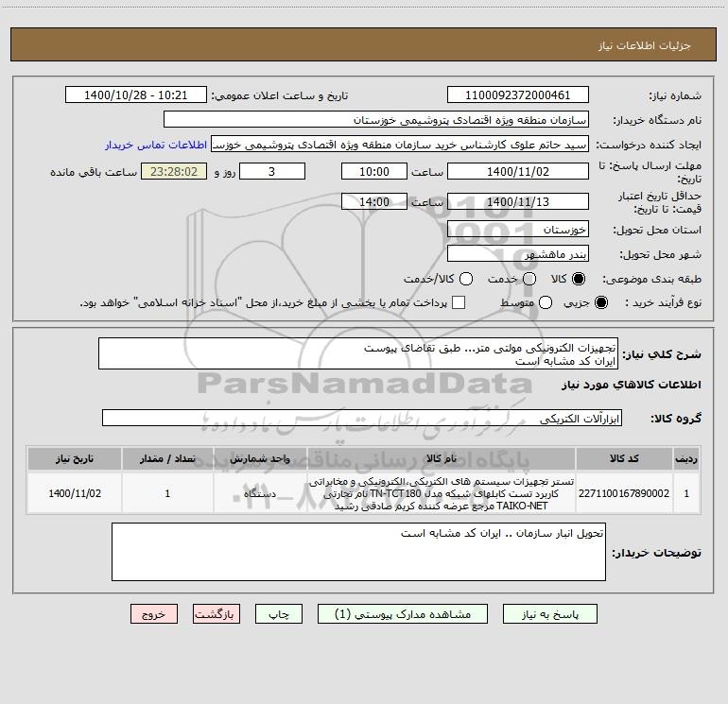Click the general description text box

[358, 353]
